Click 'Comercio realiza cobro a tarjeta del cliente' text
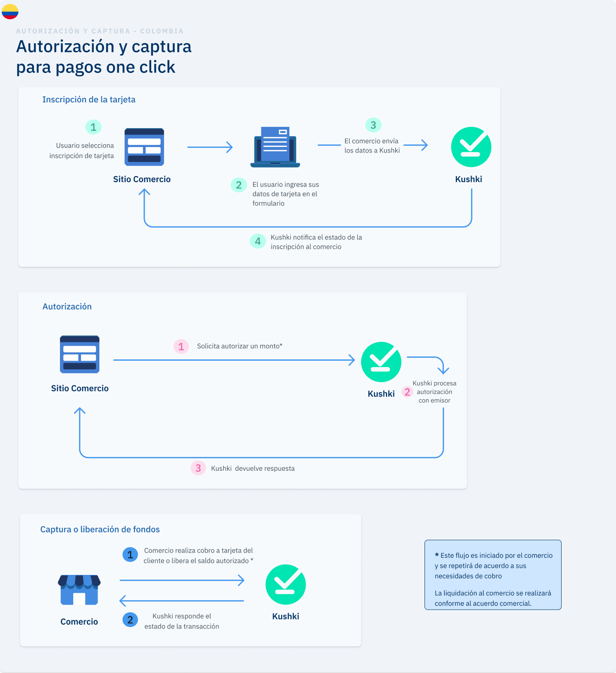Viewport: 616px width, 673px height. pos(198,556)
